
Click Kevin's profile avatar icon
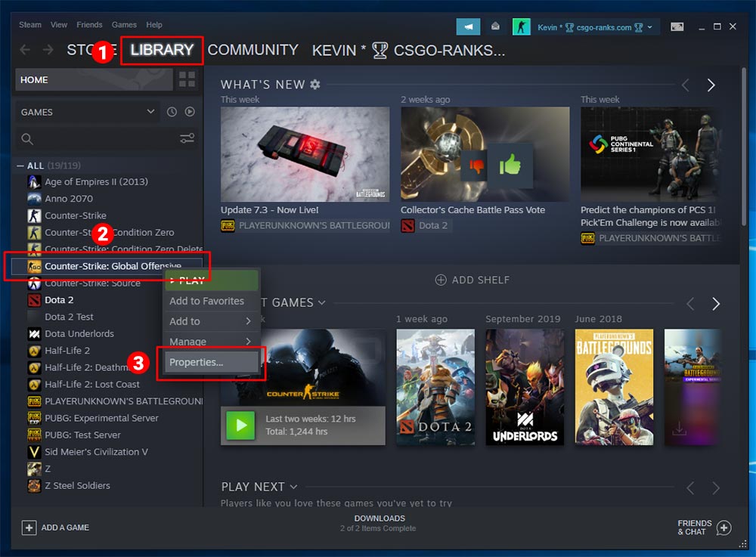[x=521, y=27]
